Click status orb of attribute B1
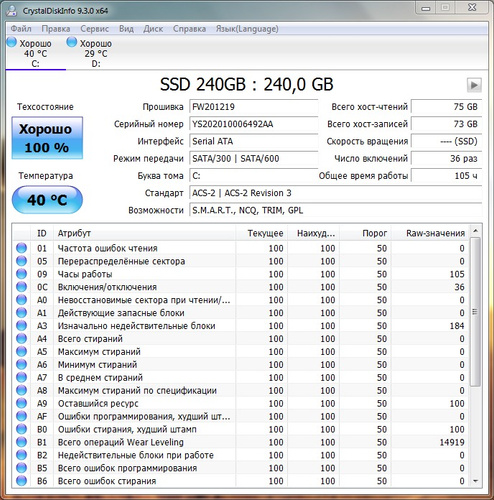The width and height of the screenshot is (494, 500). click(22, 442)
